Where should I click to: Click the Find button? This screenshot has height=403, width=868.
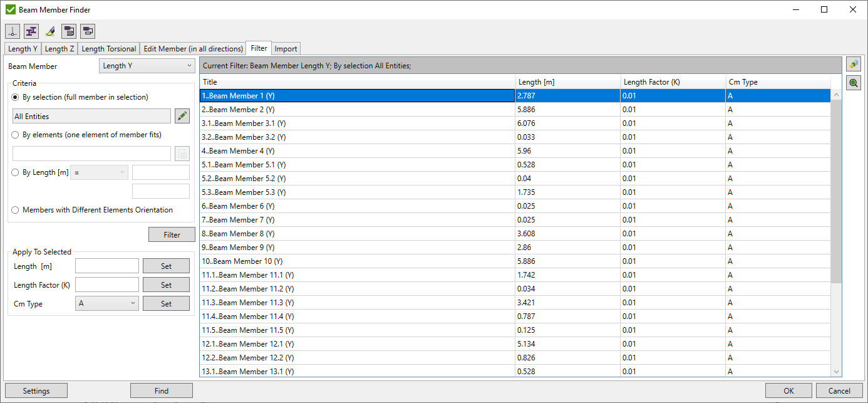161,390
